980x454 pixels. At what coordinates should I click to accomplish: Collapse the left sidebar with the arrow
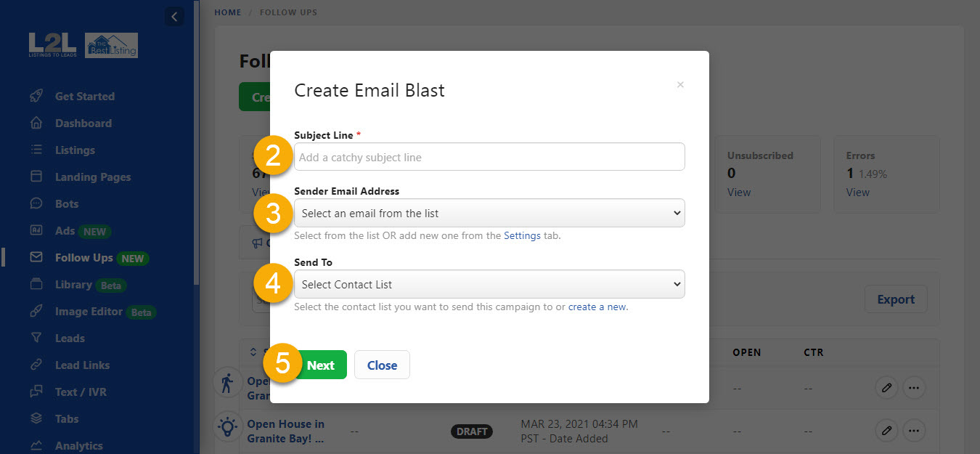[174, 16]
